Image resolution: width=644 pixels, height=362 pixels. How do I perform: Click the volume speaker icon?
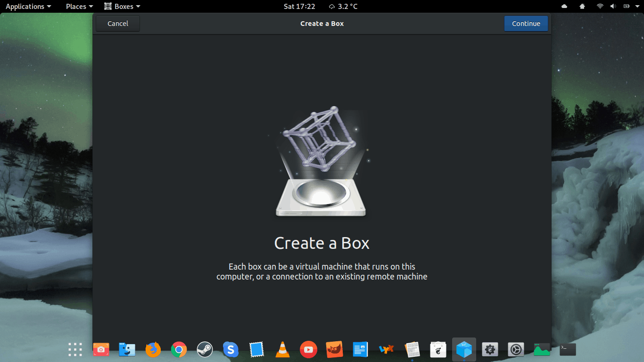point(613,7)
